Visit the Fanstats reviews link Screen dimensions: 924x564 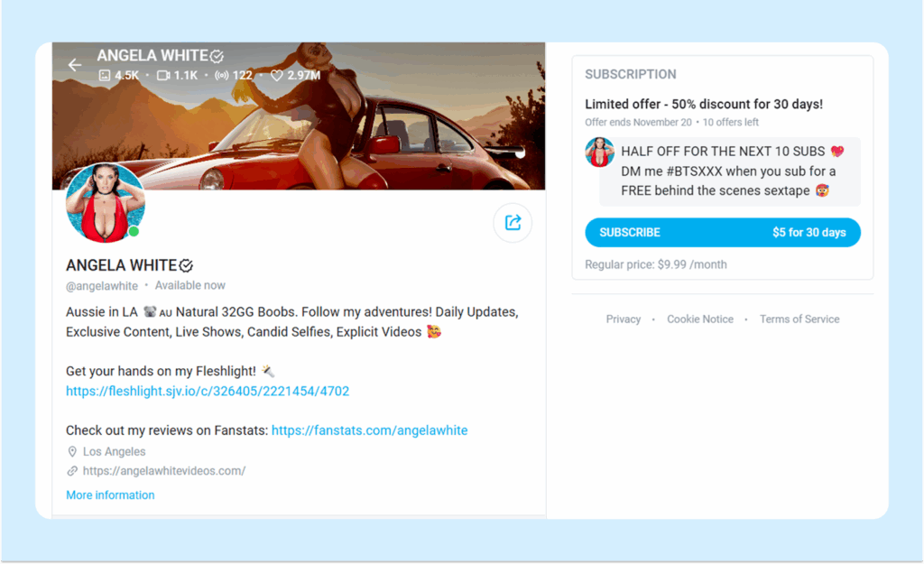pyautogui.click(x=368, y=430)
